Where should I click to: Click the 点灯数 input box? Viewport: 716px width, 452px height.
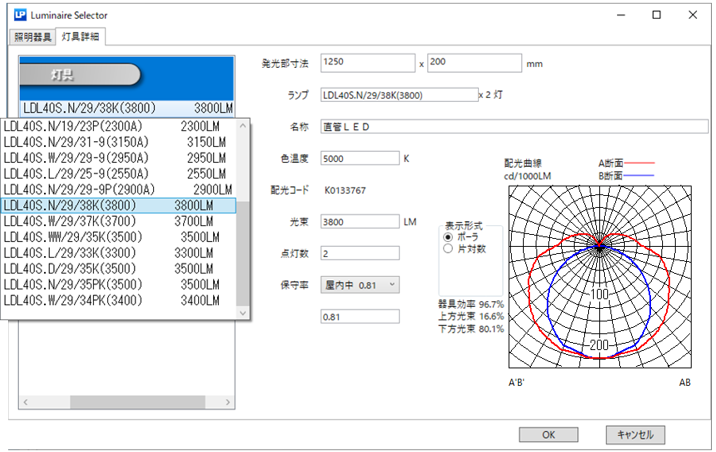(360, 253)
